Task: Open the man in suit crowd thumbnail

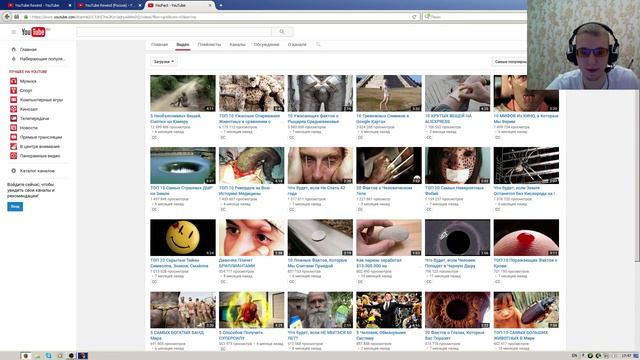Action: [x=389, y=310]
